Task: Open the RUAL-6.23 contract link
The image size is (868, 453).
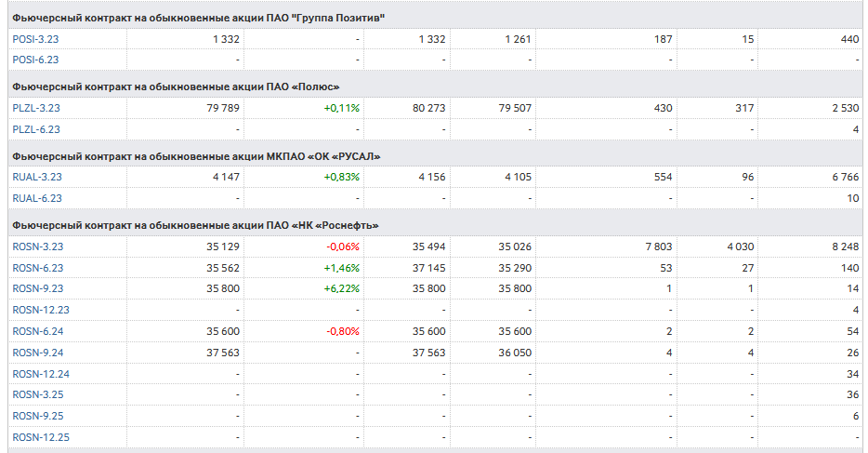Action: coord(37,198)
